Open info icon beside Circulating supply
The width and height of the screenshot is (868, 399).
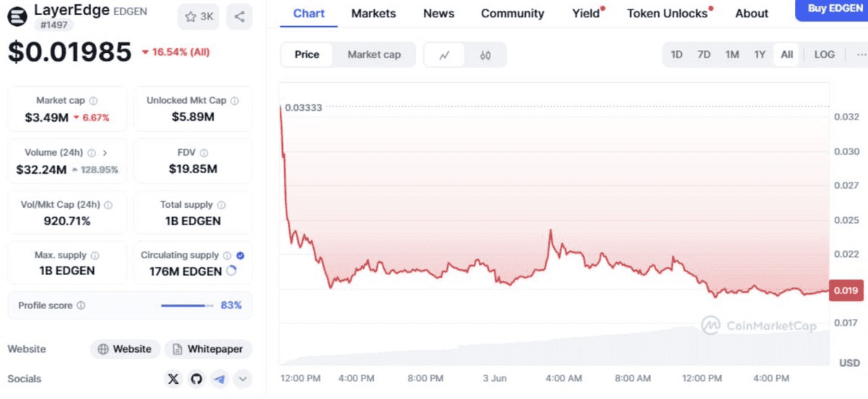pyautogui.click(x=227, y=256)
